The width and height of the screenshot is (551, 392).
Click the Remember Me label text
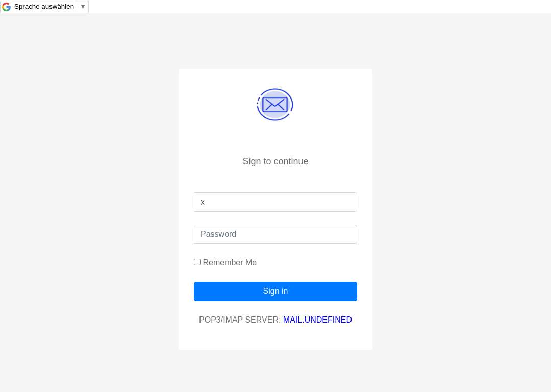pos(230,263)
